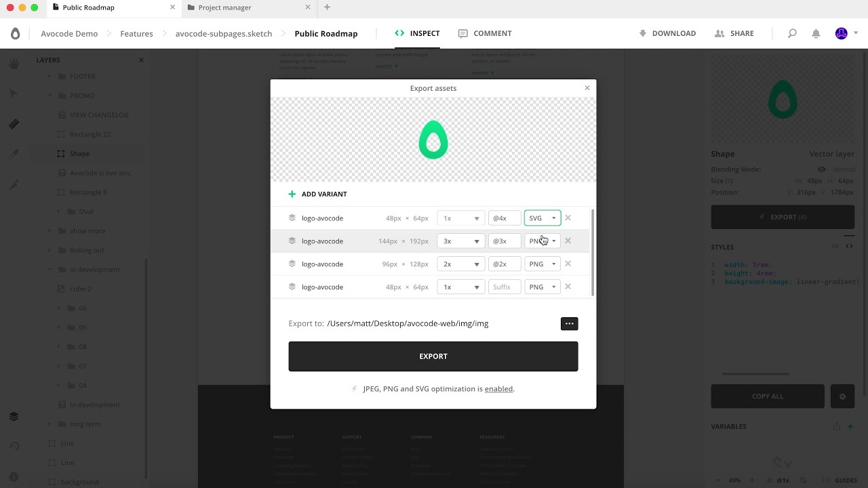The width and height of the screenshot is (868, 488).
Task: Click the layers icon of the @4x row
Action: (x=292, y=218)
